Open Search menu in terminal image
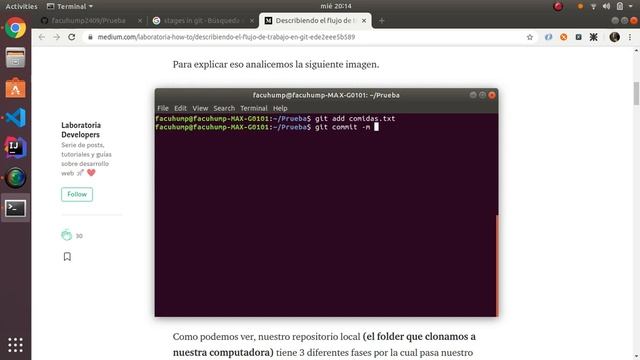The height and width of the screenshot is (360, 640). click(x=224, y=108)
